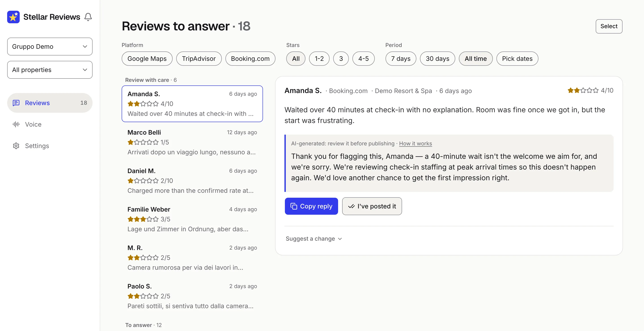
Task: Go to Reviews in sidebar
Action: click(50, 103)
